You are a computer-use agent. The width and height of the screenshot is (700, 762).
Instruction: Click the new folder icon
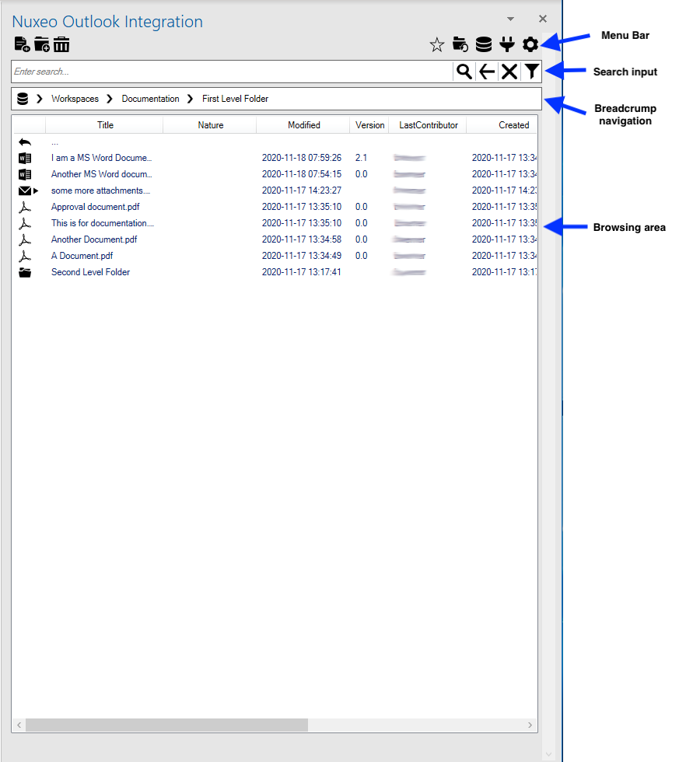pos(42,44)
